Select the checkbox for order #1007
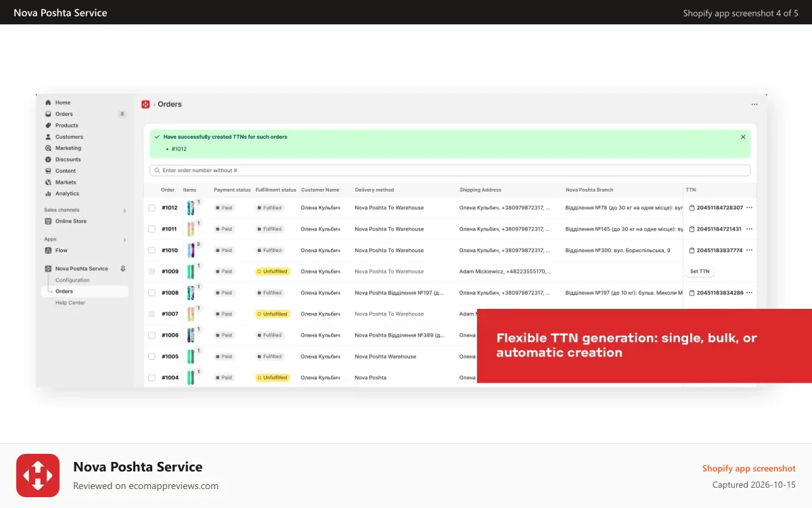The image size is (812, 508). pyautogui.click(x=152, y=314)
